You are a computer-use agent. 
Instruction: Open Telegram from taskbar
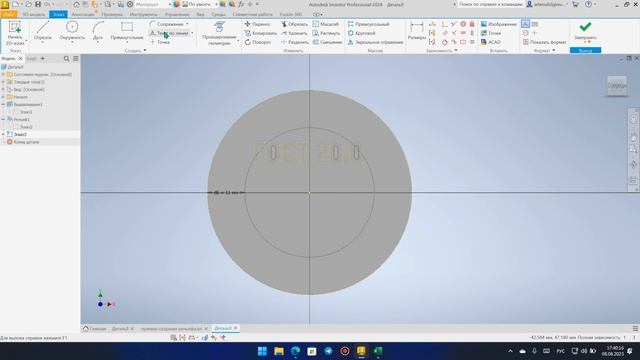328,351
